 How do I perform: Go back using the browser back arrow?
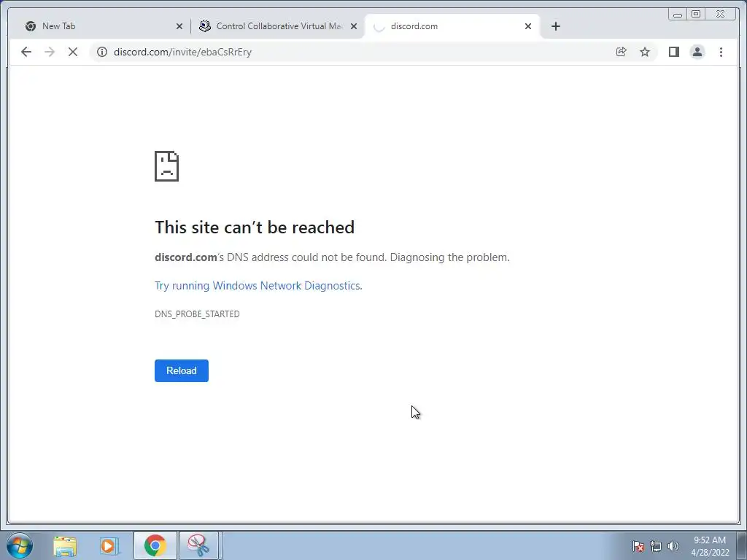click(26, 52)
